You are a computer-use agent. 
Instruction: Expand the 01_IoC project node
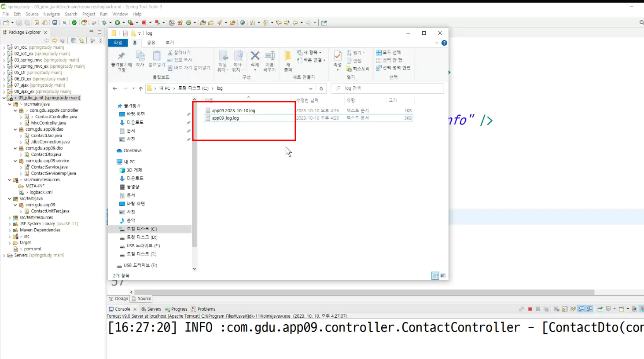pyautogui.click(x=4, y=48)
